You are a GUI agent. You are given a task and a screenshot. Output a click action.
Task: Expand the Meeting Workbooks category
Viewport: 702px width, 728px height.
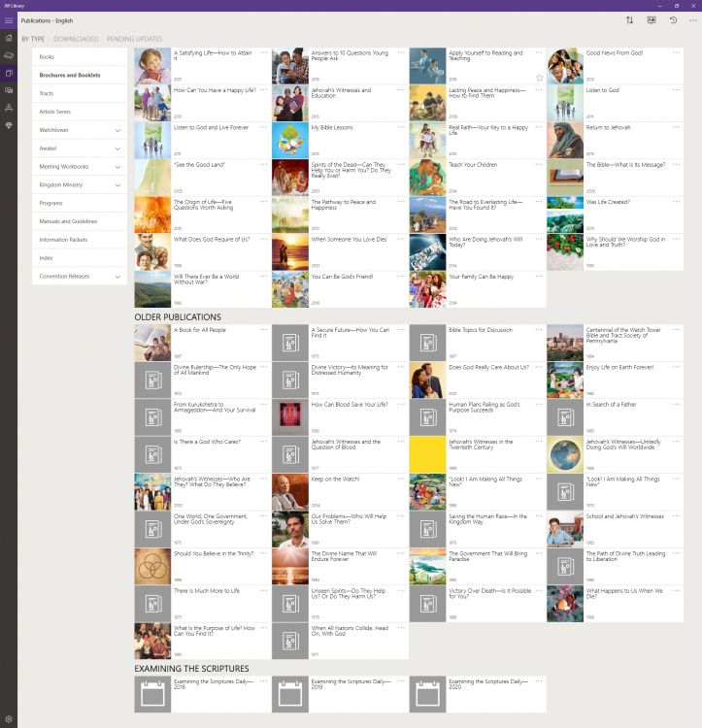click(117, 167)
